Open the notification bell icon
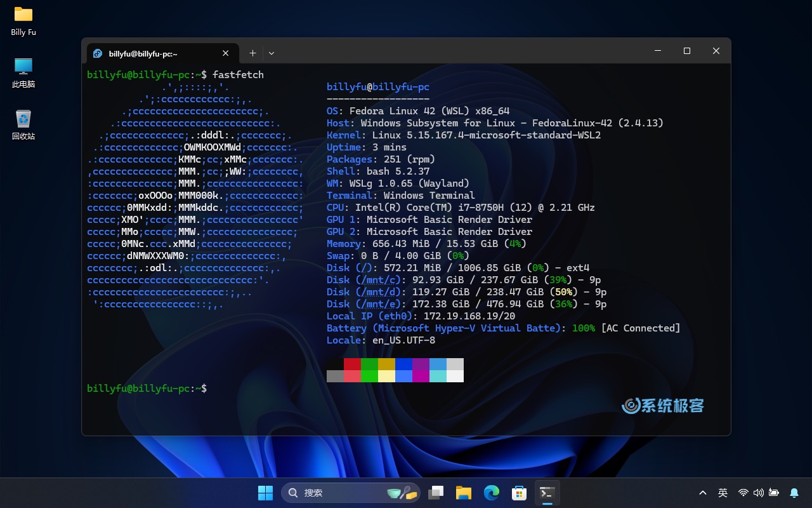 [x=794, y=493]
